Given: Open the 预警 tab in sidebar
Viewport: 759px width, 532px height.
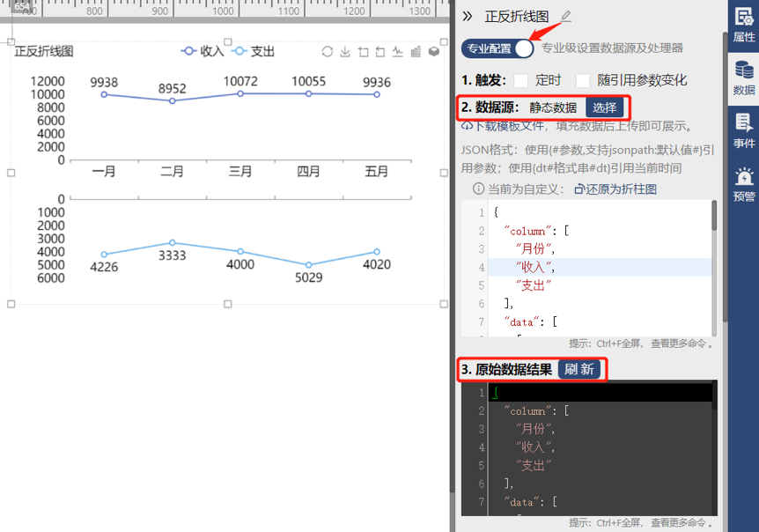Looking at the screenshot, I should 744,185.
